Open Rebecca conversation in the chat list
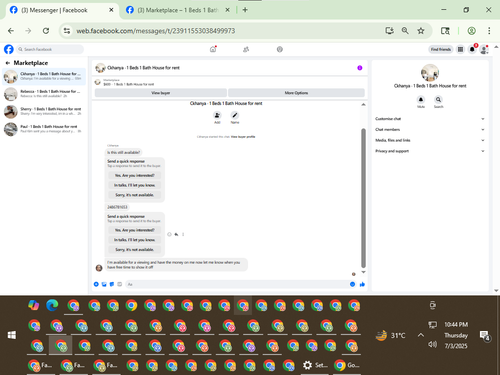This screenshot has width=500, height=375. coord(44,94)
